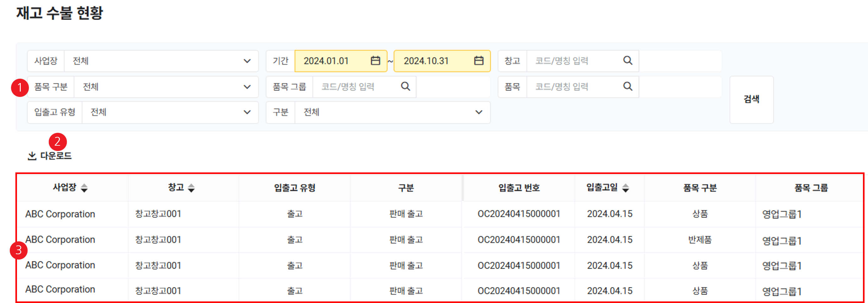This screenshot has height=303, width=868.
Task: Open the start date calendar picker icon
Action: click(375, 61)
